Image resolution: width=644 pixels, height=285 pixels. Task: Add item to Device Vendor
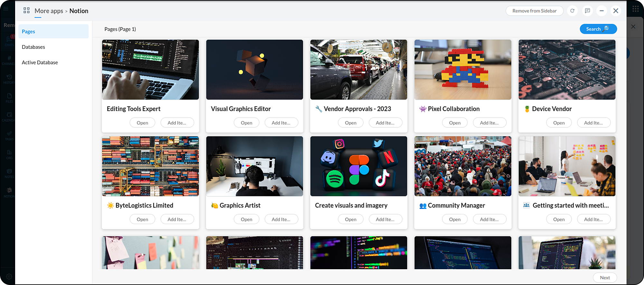[x=593, y=123]
